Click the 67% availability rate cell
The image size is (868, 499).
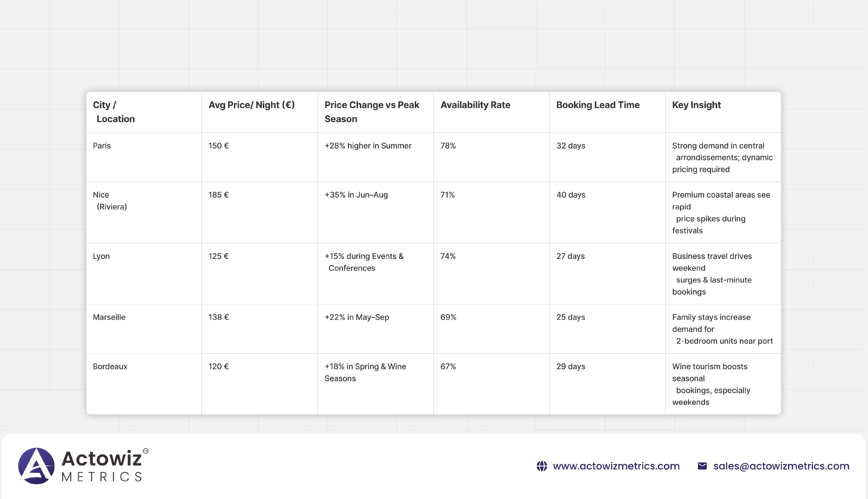448,366
